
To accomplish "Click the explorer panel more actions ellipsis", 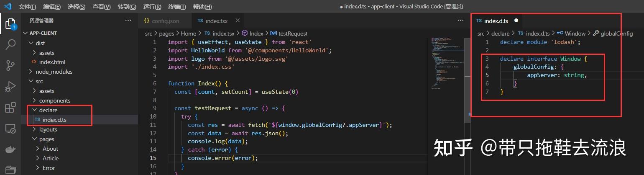I will click(x=128, y=20).
